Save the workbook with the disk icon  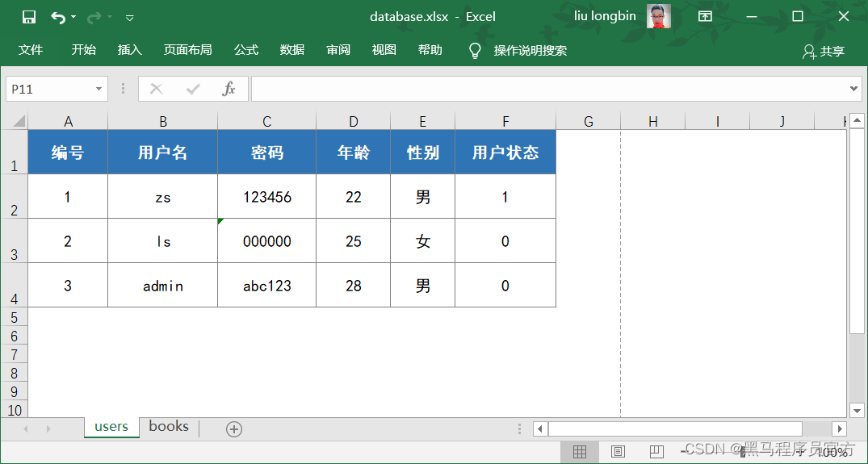29,17
